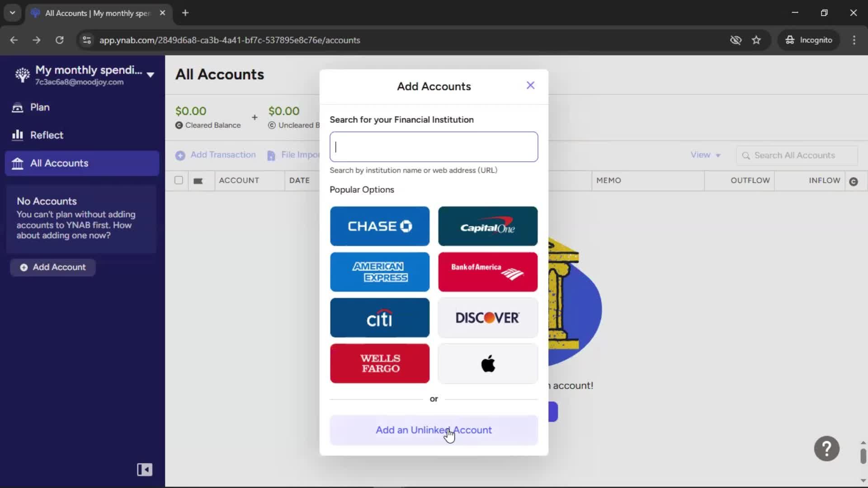Click the Cleared Balance amount

(191, 111)
